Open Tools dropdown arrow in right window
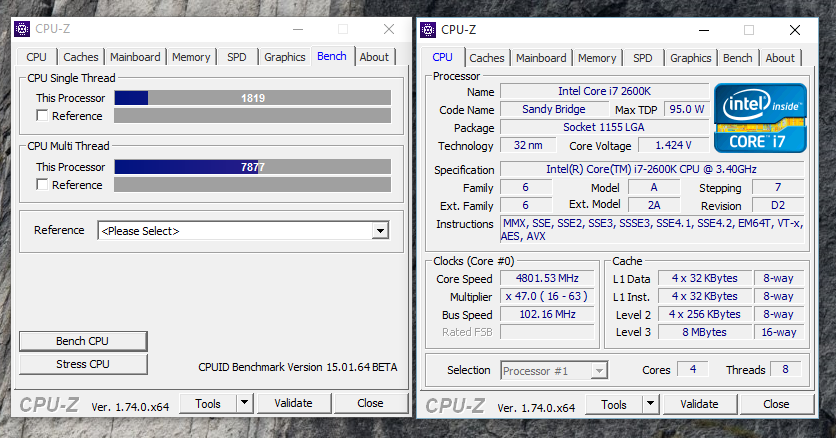Image resolution: width=836 pixels, height=438 pixels. click(650, 404)
